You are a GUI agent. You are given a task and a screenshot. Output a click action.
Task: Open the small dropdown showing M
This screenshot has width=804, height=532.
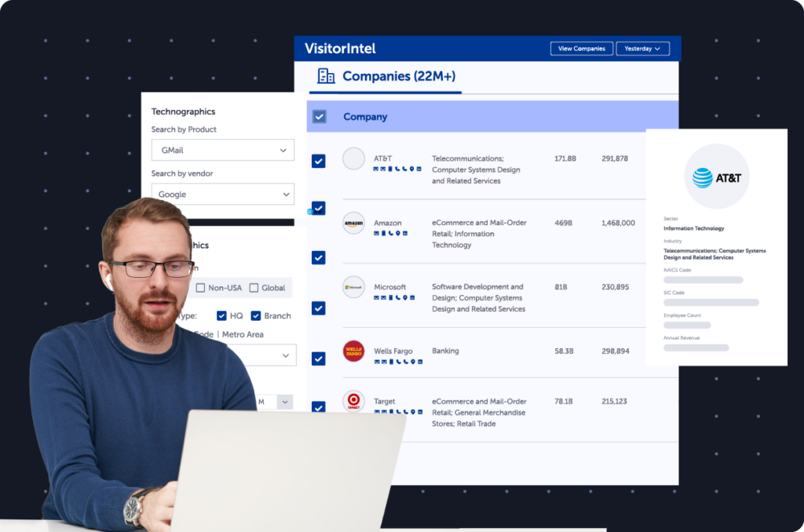pyautogui.click(x=274, y=402)
